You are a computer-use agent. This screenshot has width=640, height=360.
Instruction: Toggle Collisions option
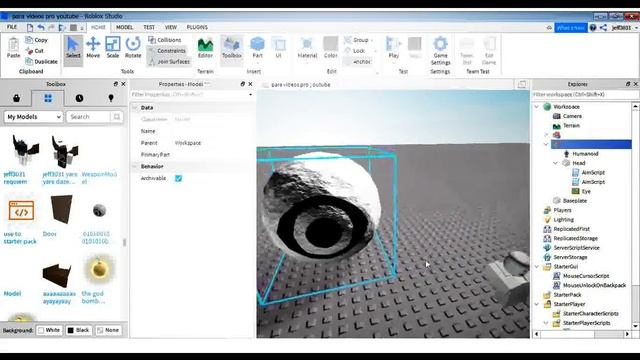click(x=164, y=40)
